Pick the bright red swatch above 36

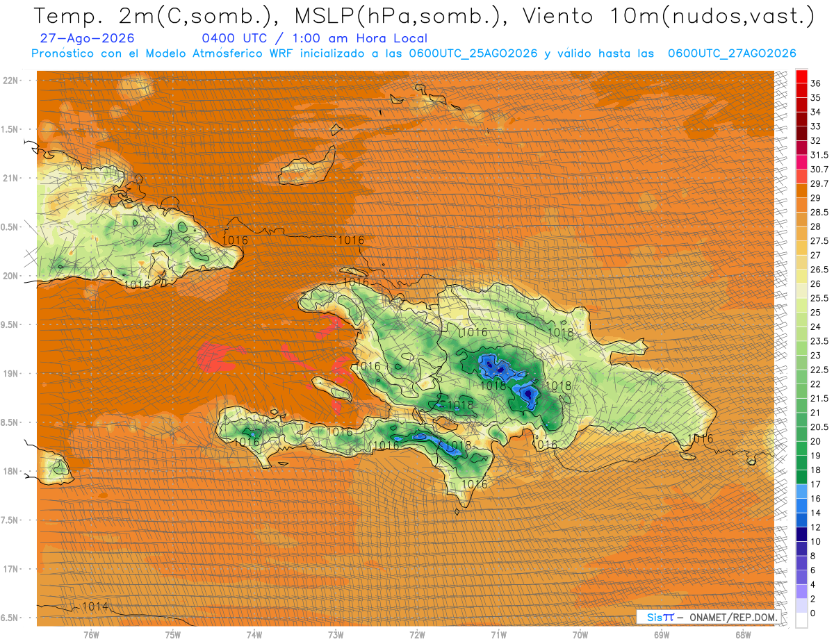pos(801,76)
